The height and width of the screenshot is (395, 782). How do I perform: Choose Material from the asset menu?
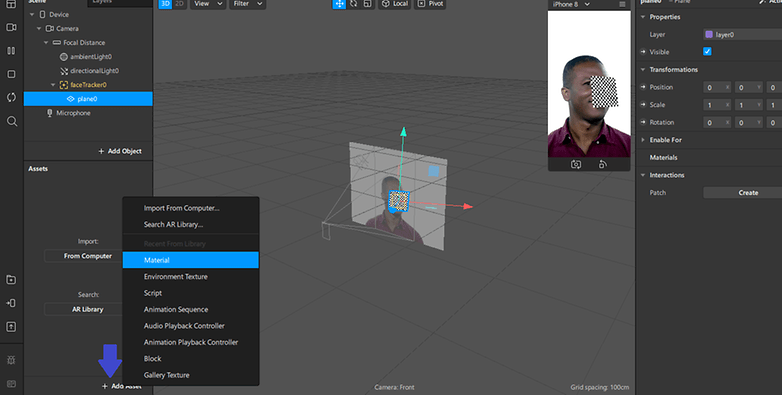(x=191, y=260)
